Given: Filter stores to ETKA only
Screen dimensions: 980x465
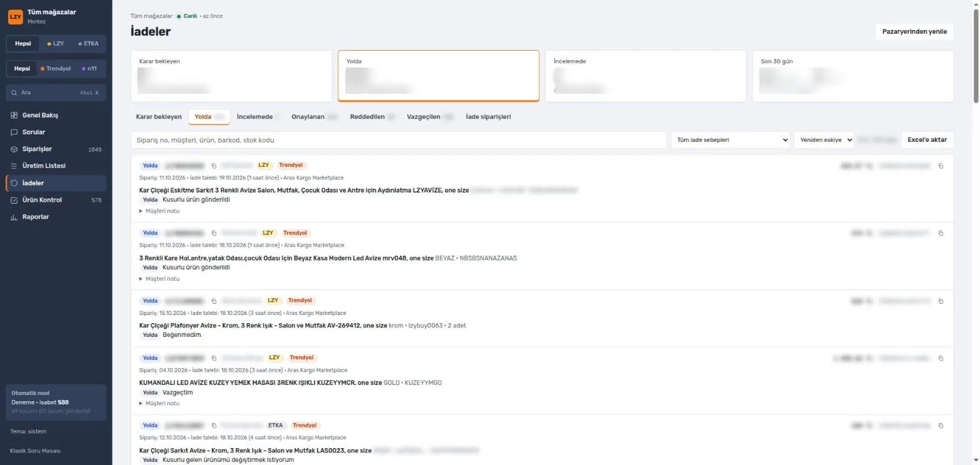Looking at the screenshot, I should click(89, 44).
